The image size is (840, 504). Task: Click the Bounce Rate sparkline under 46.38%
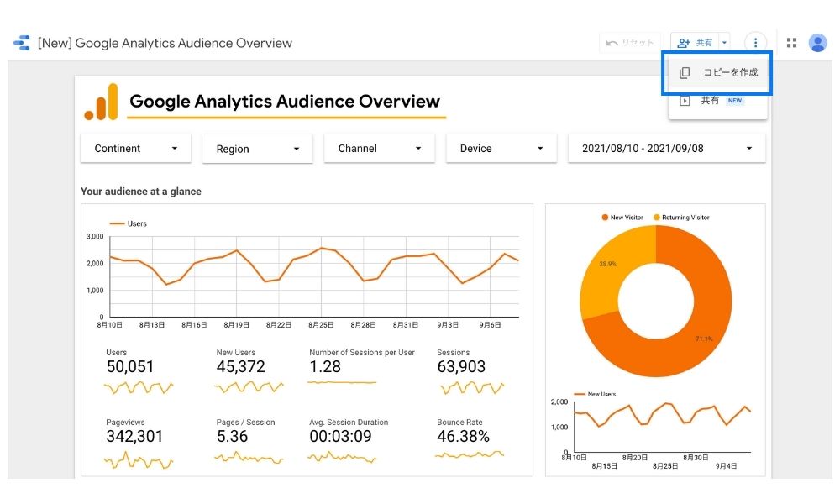(470, 455)
